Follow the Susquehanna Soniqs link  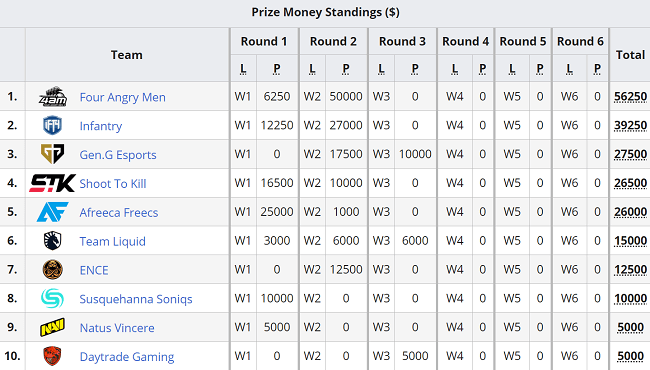click(136, 299)
